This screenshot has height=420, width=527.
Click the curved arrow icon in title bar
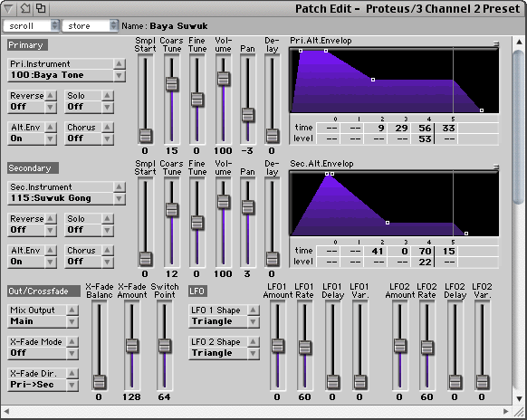(24, 8)
